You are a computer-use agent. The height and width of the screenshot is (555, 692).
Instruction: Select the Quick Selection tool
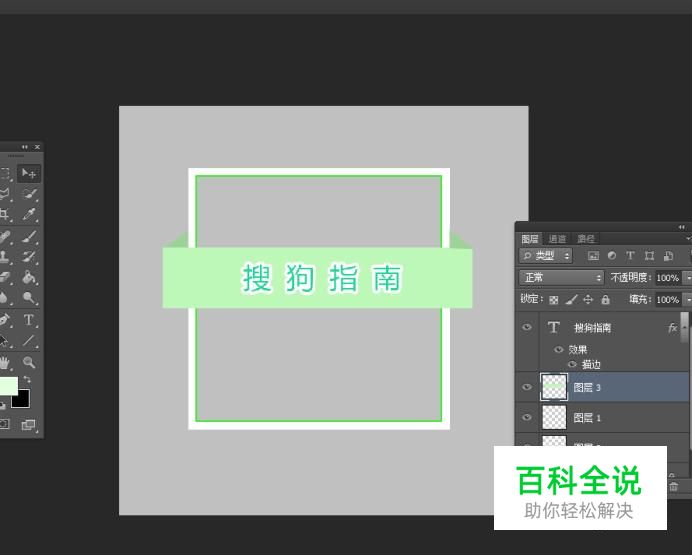[29, 194]
